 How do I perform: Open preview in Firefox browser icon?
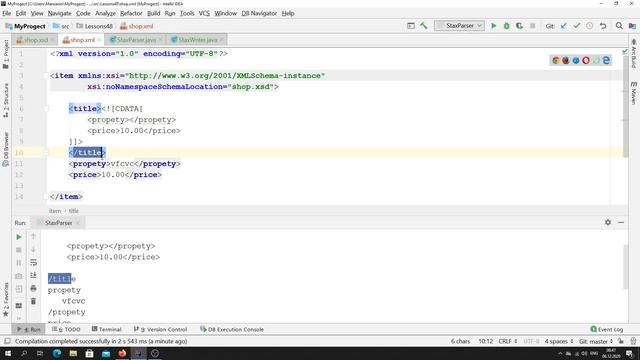pos(566,60)
